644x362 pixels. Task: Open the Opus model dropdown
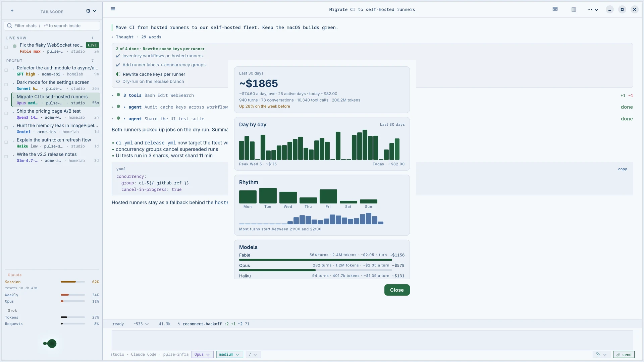(202, 354)
